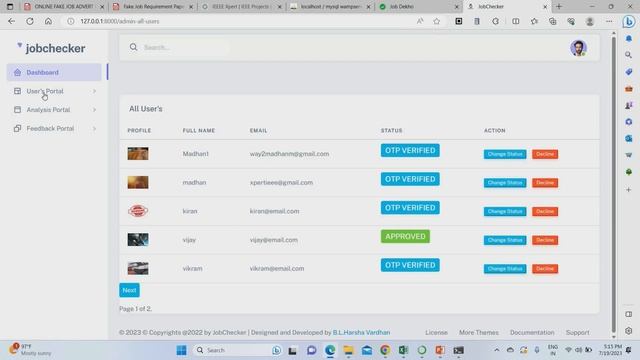Go back in browser

tap(11, 21)
